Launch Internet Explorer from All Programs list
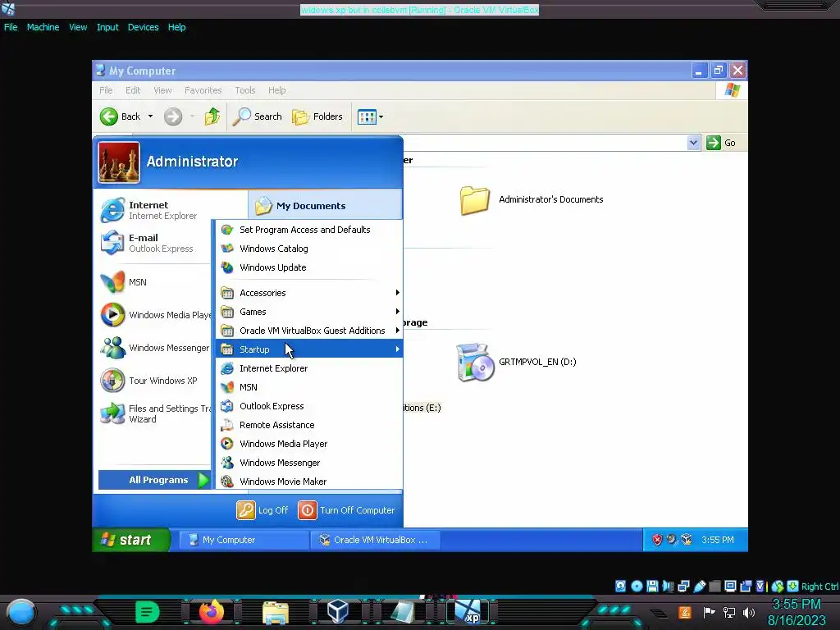Viewport: 840px width, 630px height. pyautogui.click(x=309, y=368)
